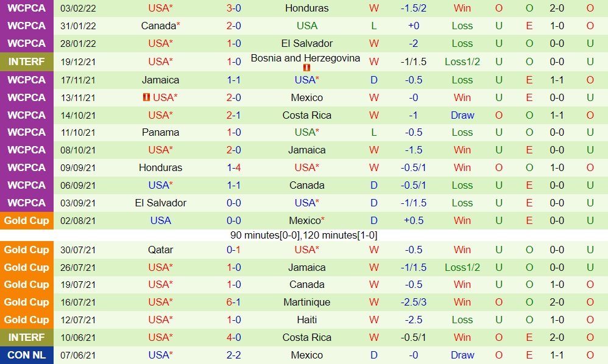Click the red card icon beside USA on 13/11/21
Viewport: 608px width, 364px height.
point(146,97)
